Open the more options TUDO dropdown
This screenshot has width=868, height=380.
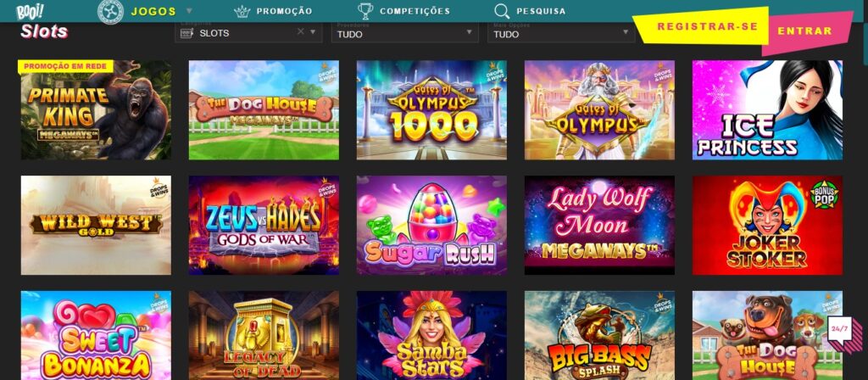coord(561,32)
